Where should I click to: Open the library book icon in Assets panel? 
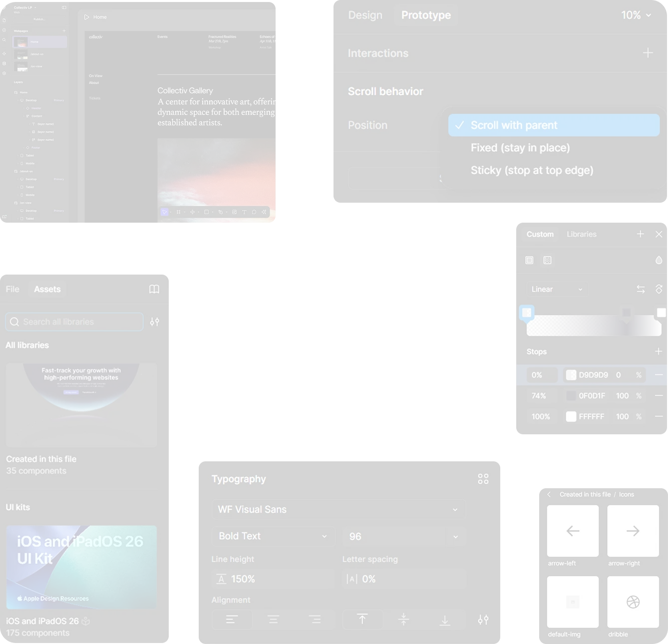[154, 289]
